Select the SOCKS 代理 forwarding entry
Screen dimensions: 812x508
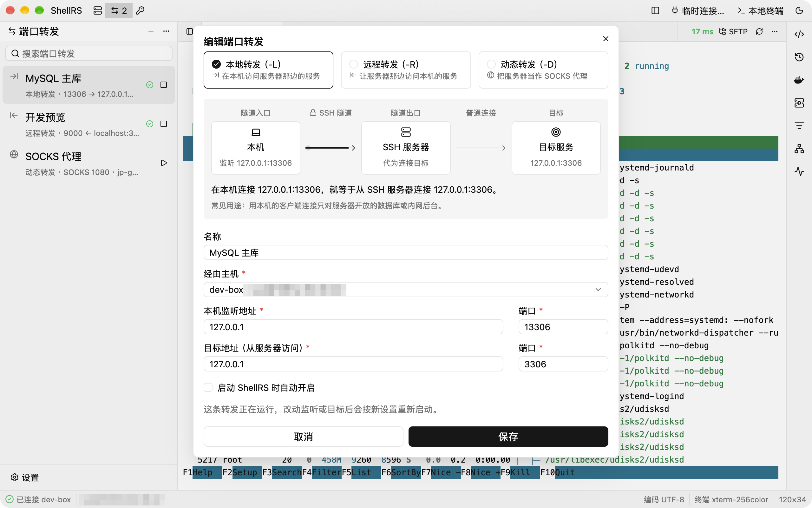88,163
